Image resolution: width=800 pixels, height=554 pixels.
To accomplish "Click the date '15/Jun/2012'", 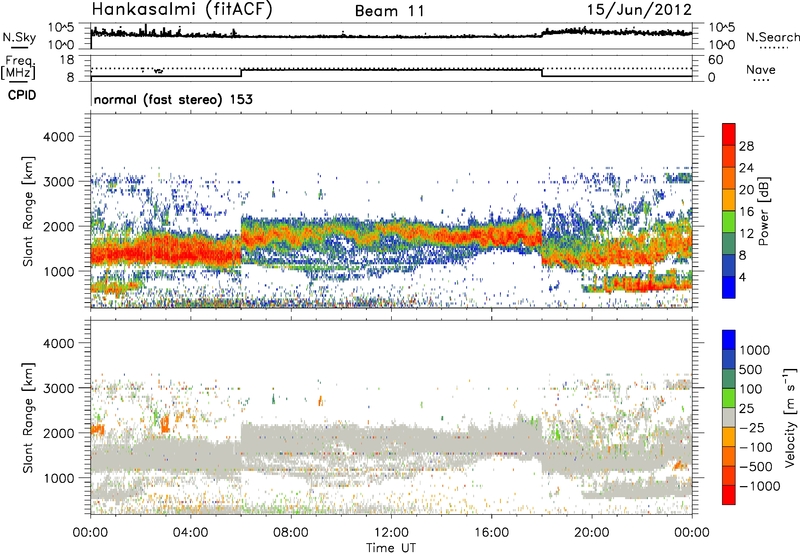I will [639, 10].
